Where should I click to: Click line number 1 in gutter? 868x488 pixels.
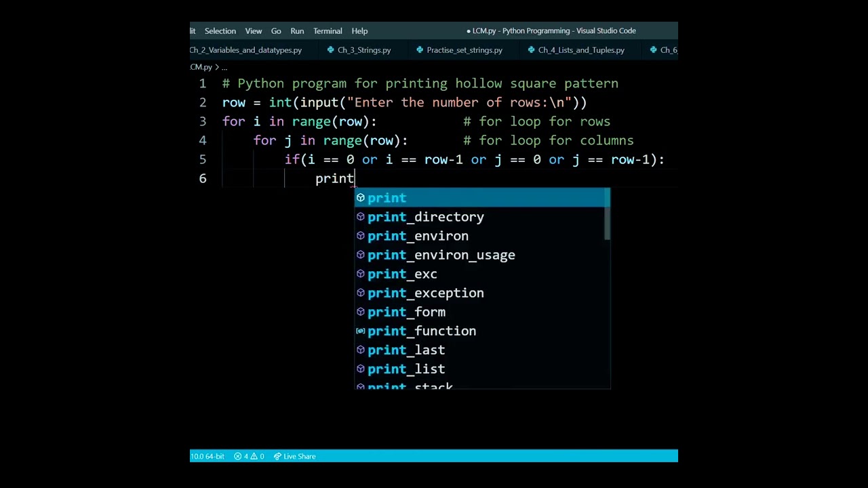(202, 83)
